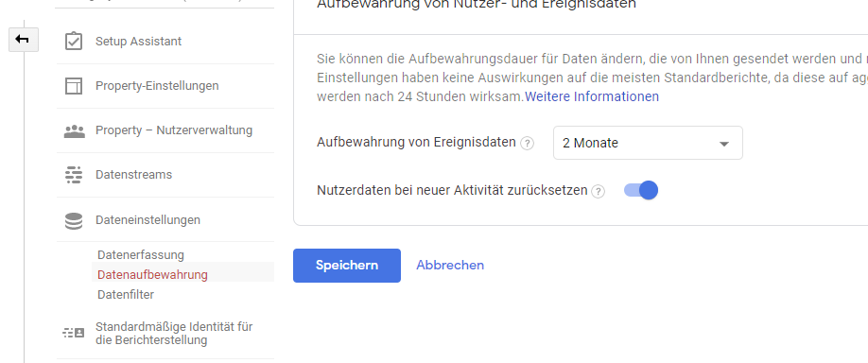Select Datenerfassung submenu item
The height and width of the screenshot is (363, 868).
pyautogui.click(x=141, y=255)
